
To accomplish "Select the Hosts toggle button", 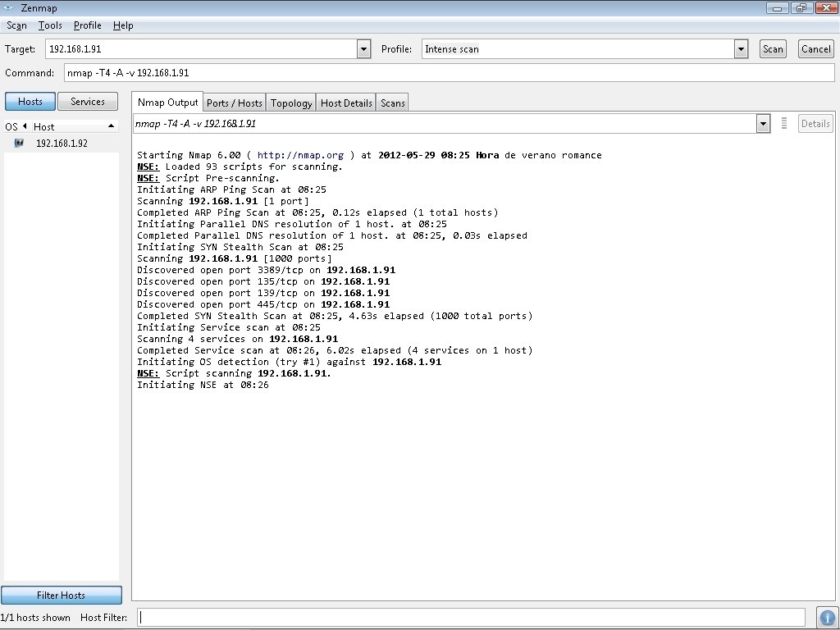I will coord(30,101).
